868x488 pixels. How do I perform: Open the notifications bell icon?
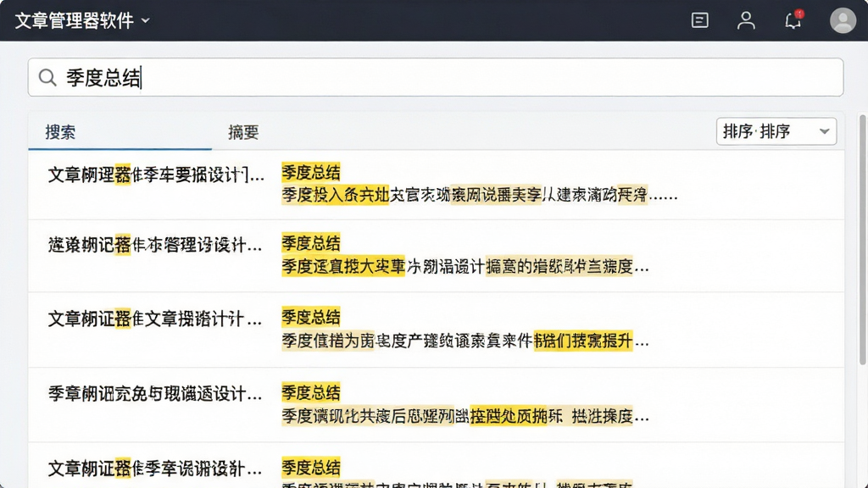[x=793, y=20]
